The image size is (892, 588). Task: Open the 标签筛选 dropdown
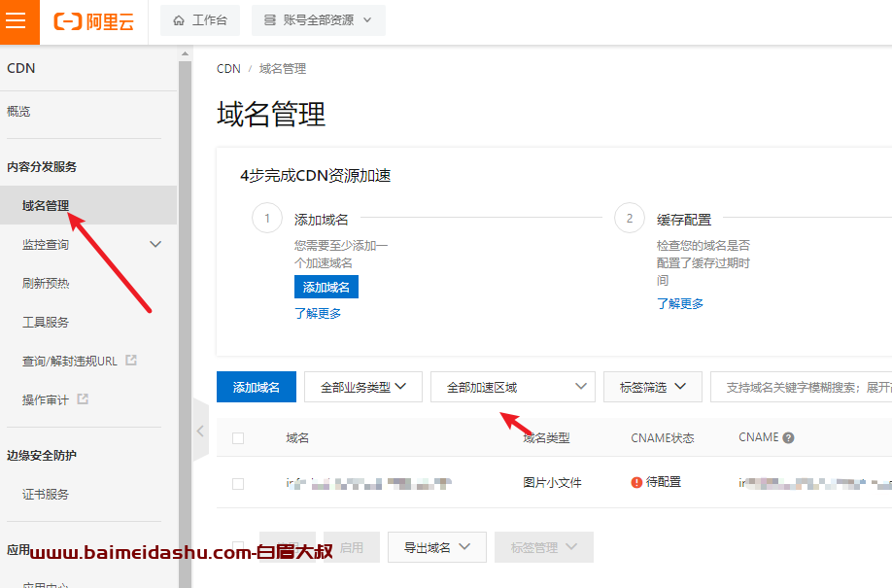click(653, 387)
